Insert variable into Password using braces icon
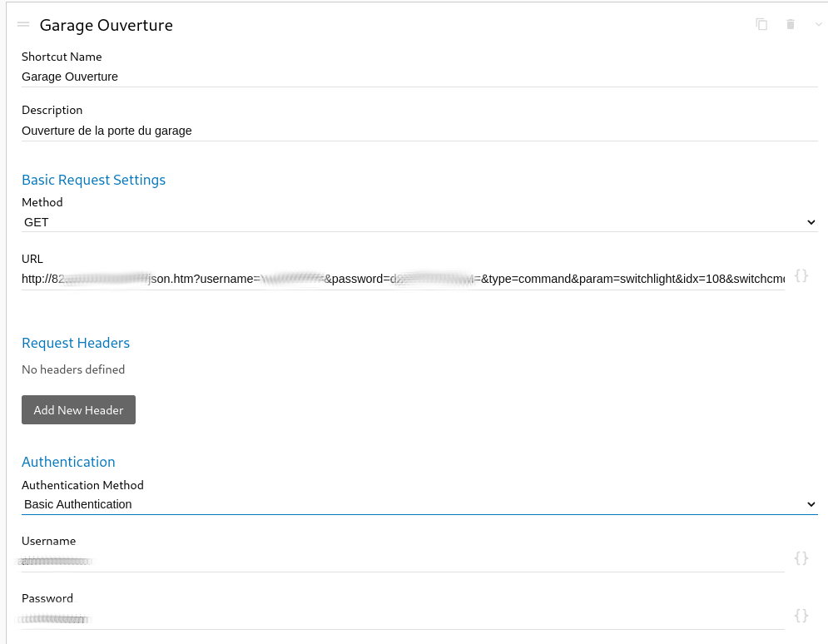The width and height of the screenshot is (828, 644). [x=801, y=616]
